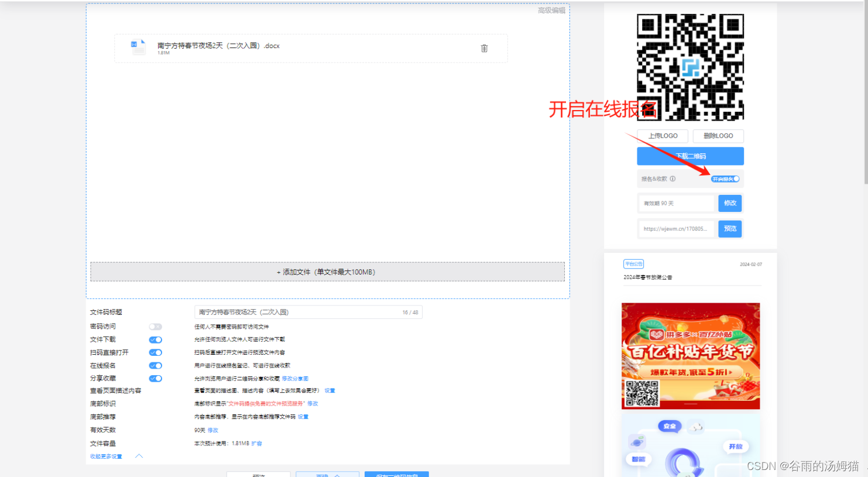Click the 删除LOGO button
The image size is (868, 477).
point(718,136)
